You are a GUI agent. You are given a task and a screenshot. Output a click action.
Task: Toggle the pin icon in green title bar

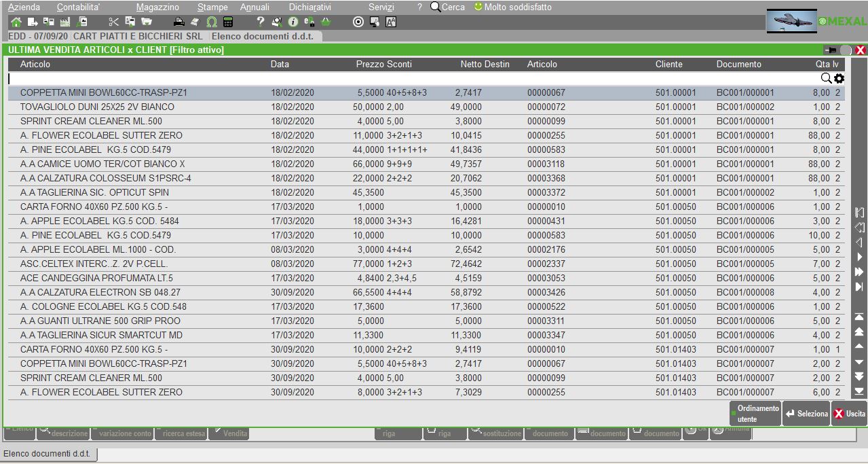point(829,50)
